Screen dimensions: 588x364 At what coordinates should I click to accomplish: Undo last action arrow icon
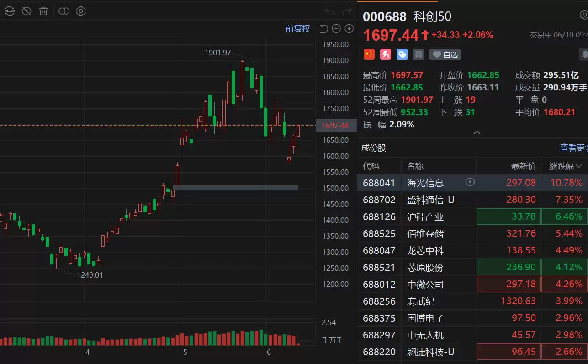(x=329, y=11)
